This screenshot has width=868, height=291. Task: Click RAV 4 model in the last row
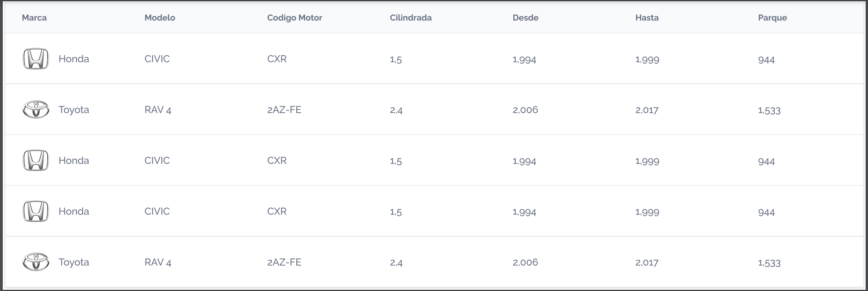pos(158,262)
